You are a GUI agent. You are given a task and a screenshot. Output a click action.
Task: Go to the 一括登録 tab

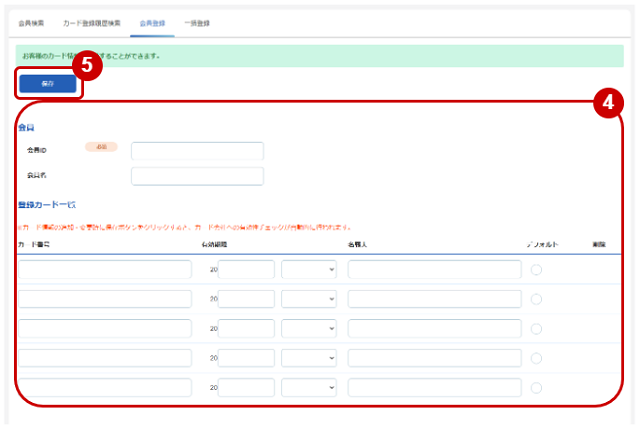point(197,23)
